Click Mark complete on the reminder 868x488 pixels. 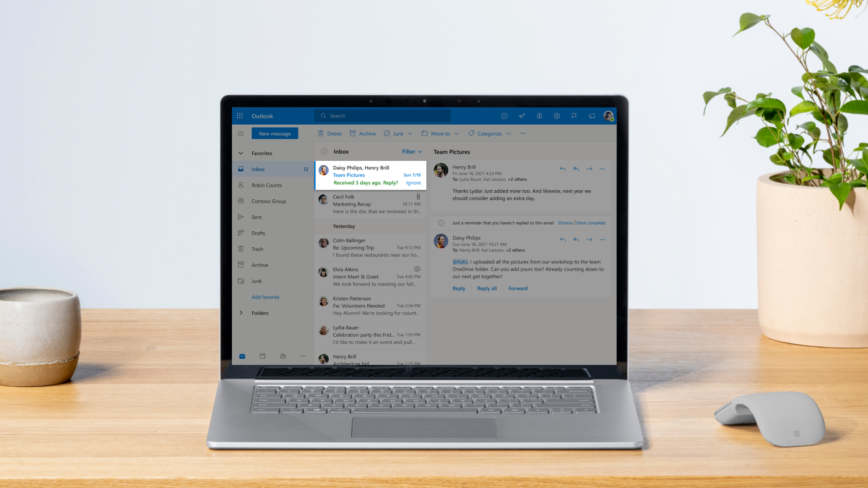(591, 223)
